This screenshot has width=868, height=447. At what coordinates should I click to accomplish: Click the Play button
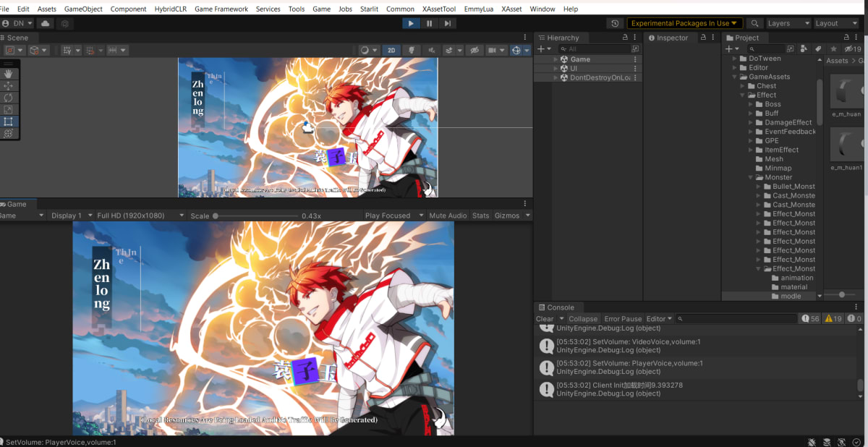(x=411, y=23)
